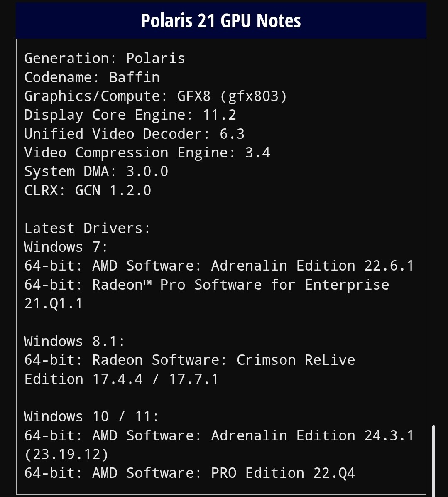The image size is (448, 497).
Task: Click the Windows 7 subheading
Action: (66, 247)
